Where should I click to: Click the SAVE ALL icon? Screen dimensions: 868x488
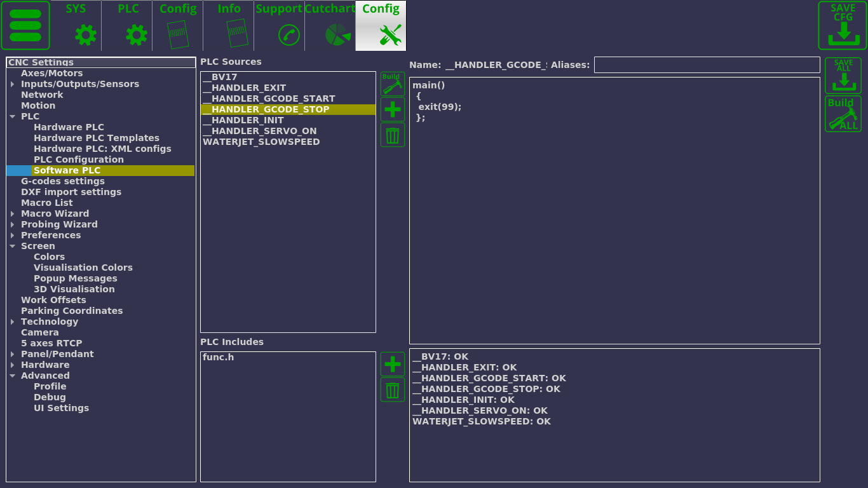(843, 76)
